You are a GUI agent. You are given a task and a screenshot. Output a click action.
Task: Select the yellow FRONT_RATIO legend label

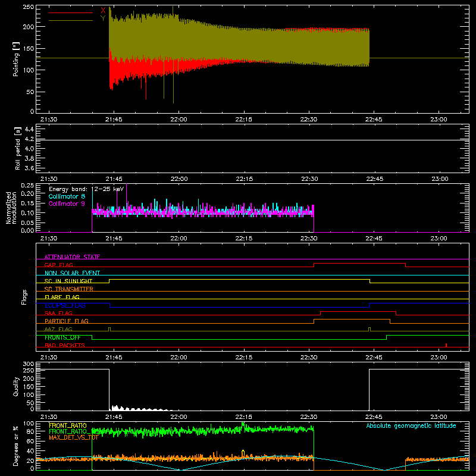[68, 425]
